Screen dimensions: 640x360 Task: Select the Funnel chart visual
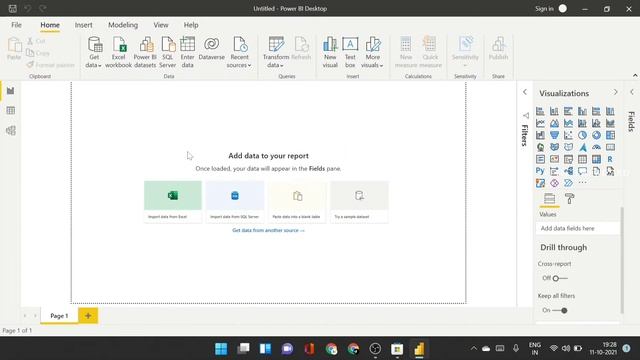[x=554, y=135]
